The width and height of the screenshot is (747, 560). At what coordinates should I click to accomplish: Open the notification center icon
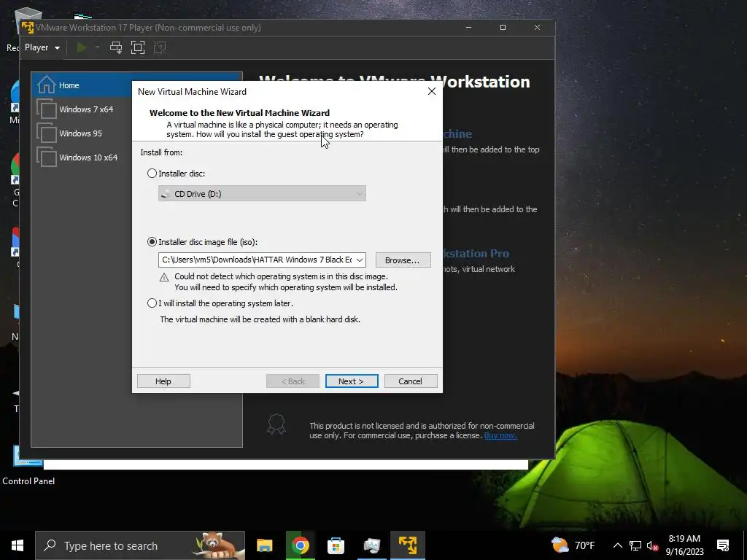click(x=723, y=545)
